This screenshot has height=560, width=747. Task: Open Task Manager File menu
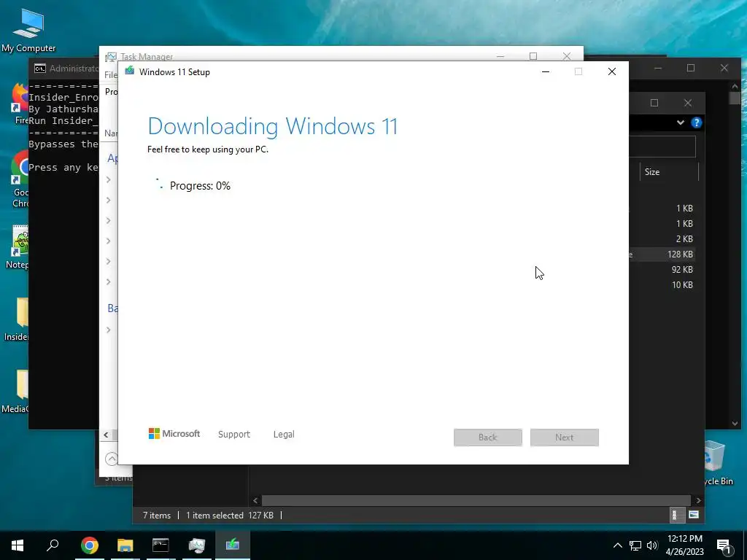111,75
